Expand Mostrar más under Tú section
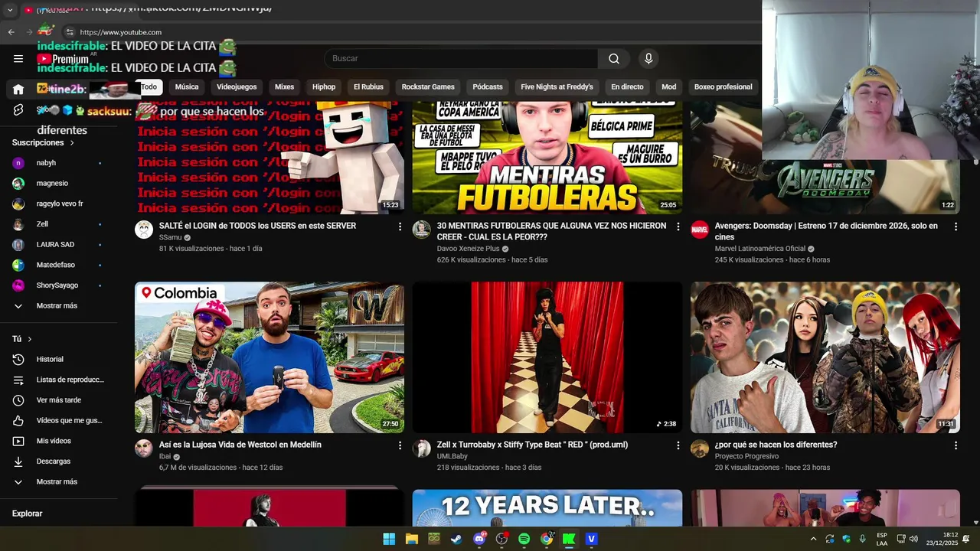980x551 pixels. (58, 482)
